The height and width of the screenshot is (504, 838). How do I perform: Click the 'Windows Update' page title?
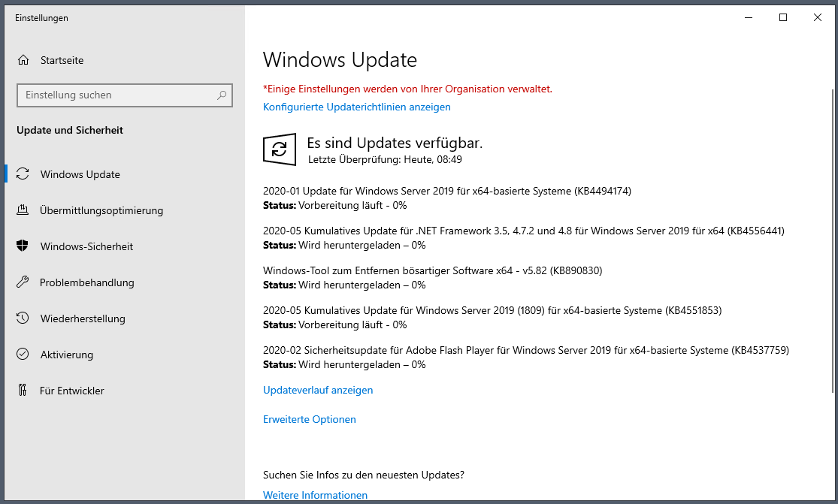[x=340, y=60]
